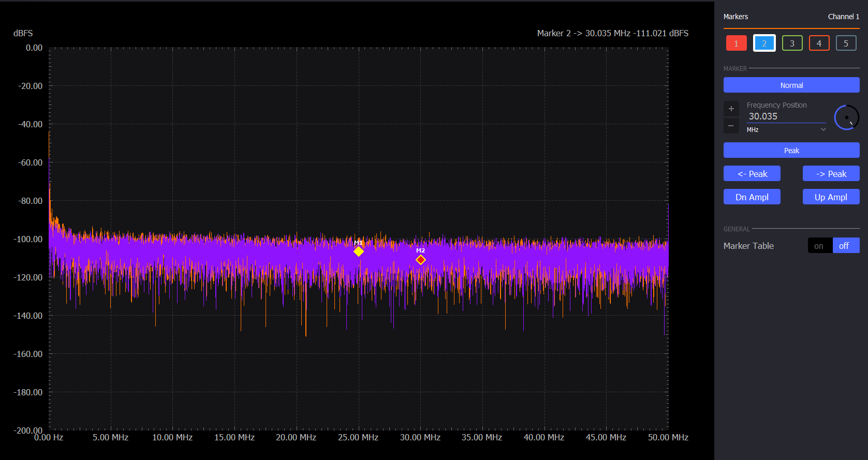Viewport: 868px width, 460px height.
Task: Click the Up Ampl button
Action: 831,197
